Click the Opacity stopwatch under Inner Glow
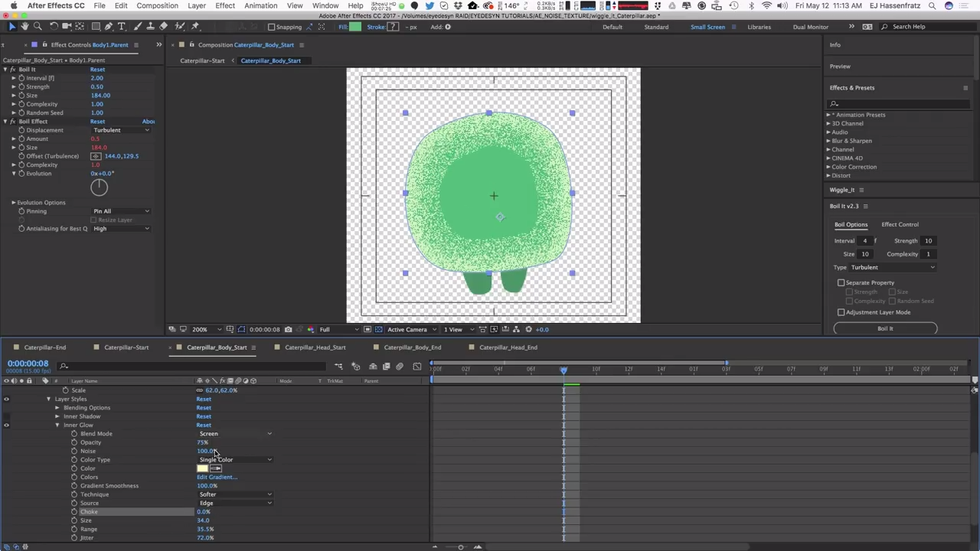 tap(74, 442)
